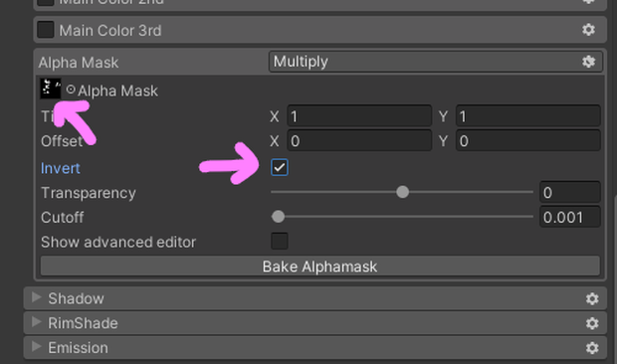This screenshot has width=617, height=364.
Task: Open Shadow section gear settings
Action: 592,298
